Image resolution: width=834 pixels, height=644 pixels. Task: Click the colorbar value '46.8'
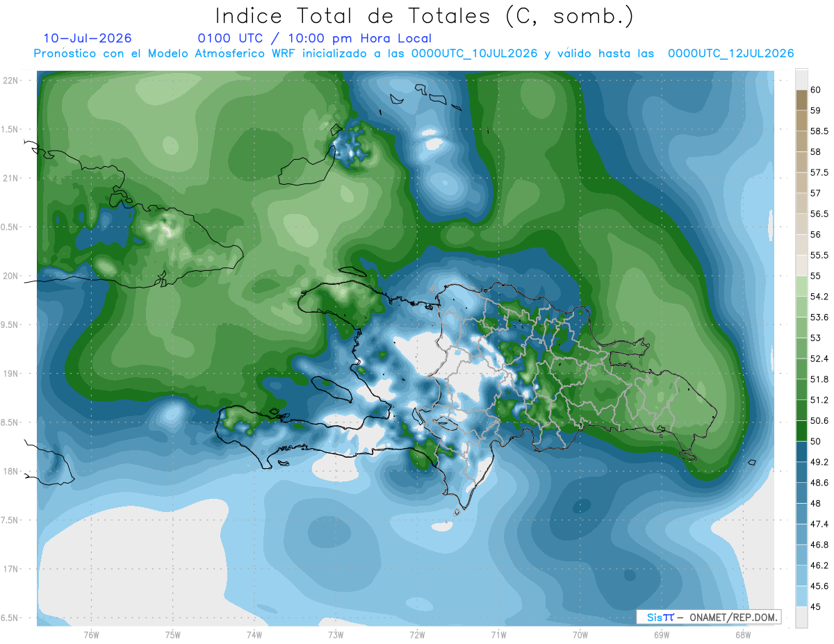[x=819, y=545]
